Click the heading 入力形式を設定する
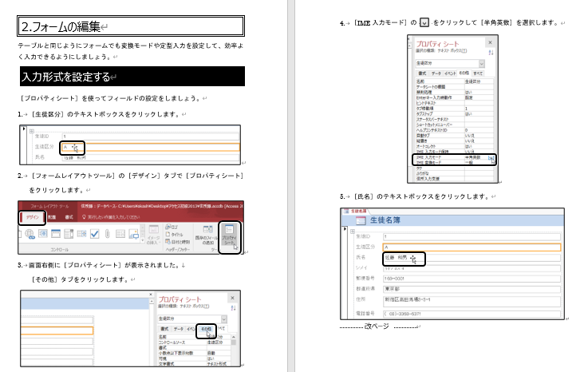This screenshot has height=372, width=588. tap(66, 77)
